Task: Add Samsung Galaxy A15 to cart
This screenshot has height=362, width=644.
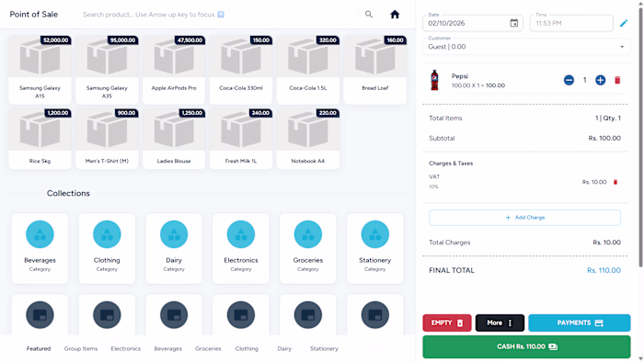Action: [40, 70]
